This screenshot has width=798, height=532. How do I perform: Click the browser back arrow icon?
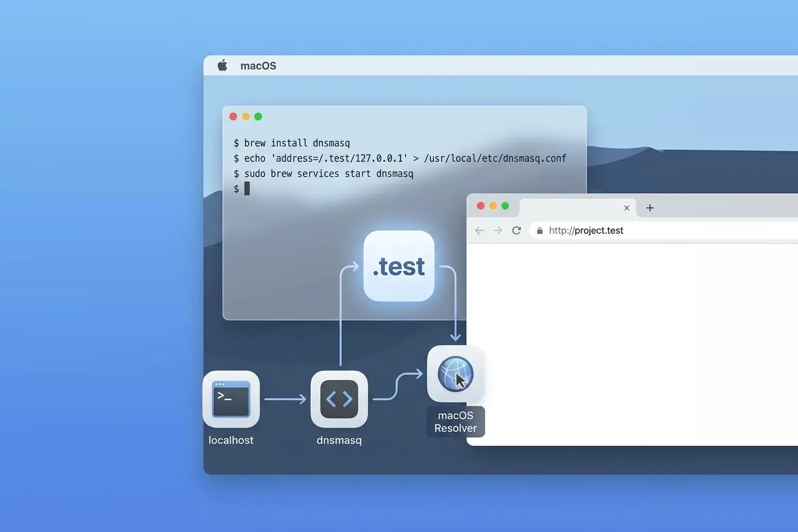[x=479, y=230]
